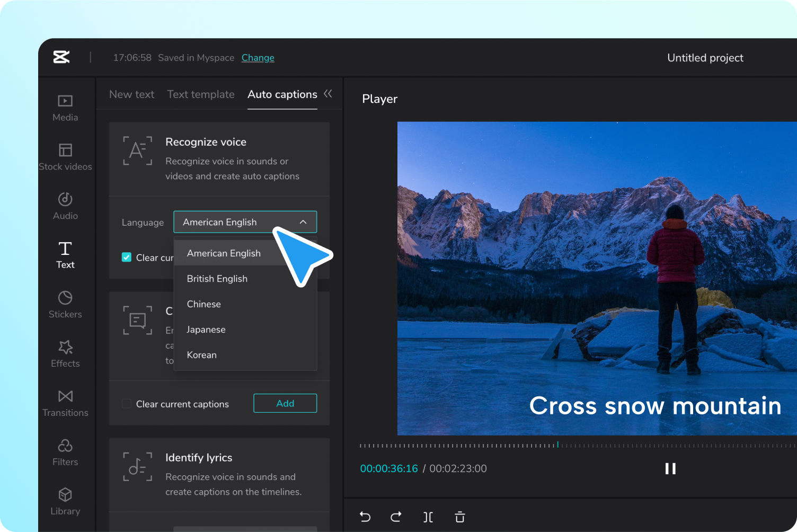Switch to the New text tab
This screenshot has height=532, width=797.
click(131, 94)
